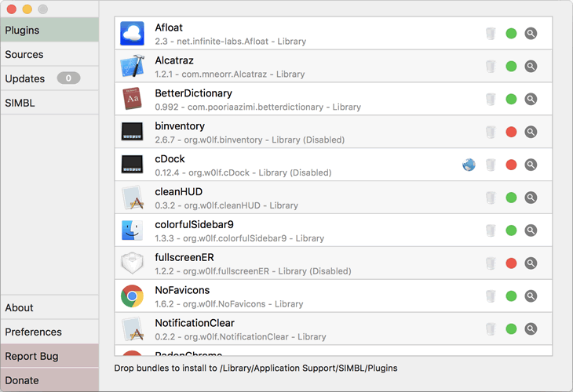The height and width of the screenshot is (392, 573).
Task: Disable Afloat using its green status dot
Action: [x=511, y=34]
